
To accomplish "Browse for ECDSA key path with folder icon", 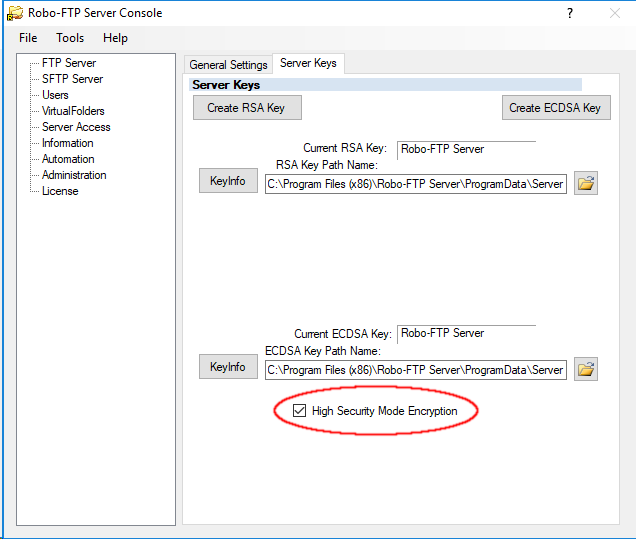I will point(586,369).
